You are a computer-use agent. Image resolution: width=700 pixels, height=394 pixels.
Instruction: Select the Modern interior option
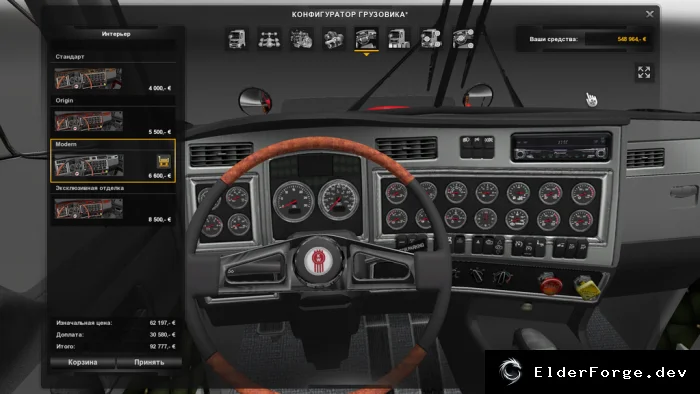[113, 161]
